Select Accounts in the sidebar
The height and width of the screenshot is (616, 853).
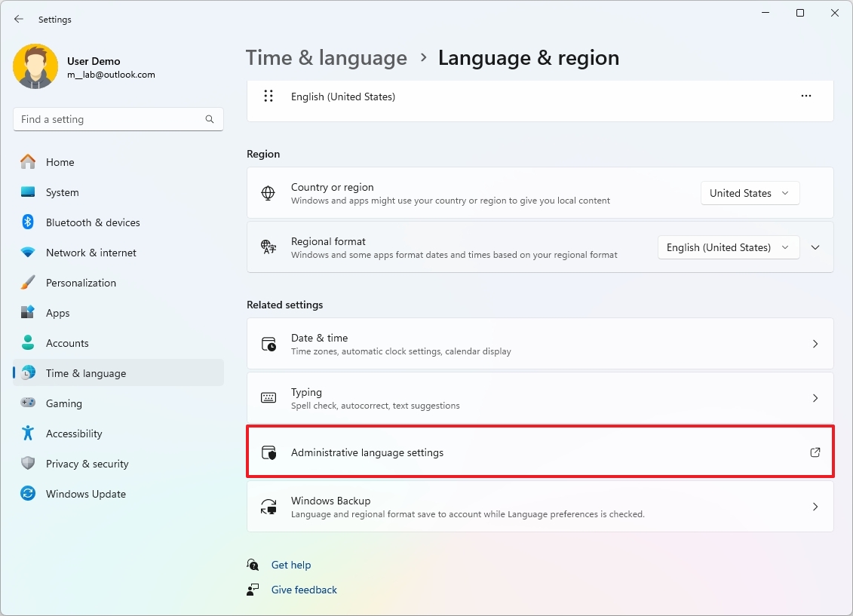118,343
